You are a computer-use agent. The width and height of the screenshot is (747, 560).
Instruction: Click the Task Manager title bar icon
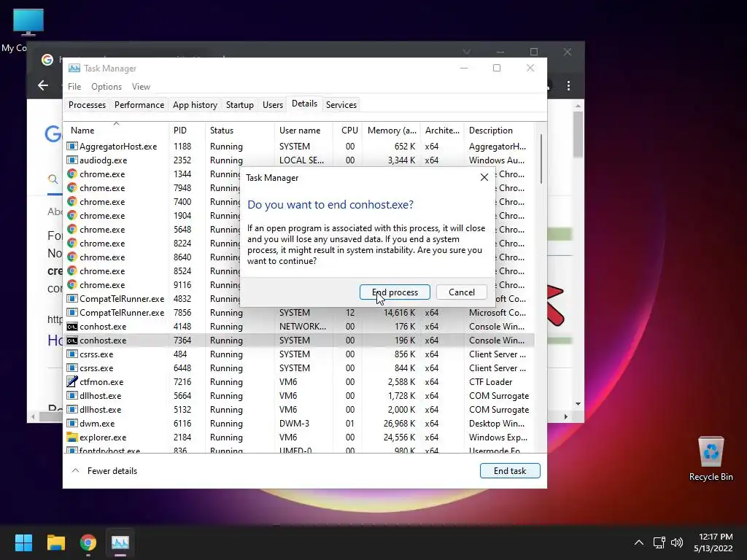pyautogui.click(x=74, y=68)
